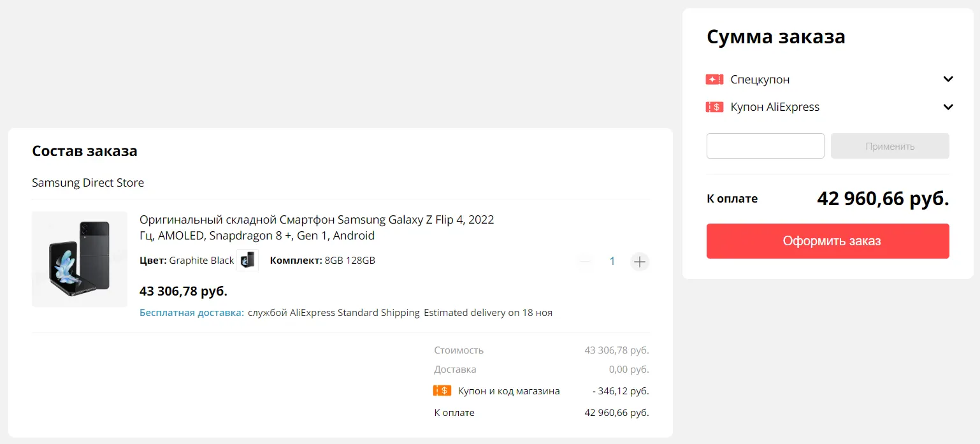Click the Купон и код магазина row text
980x444 pixels.
pos(508,391)
